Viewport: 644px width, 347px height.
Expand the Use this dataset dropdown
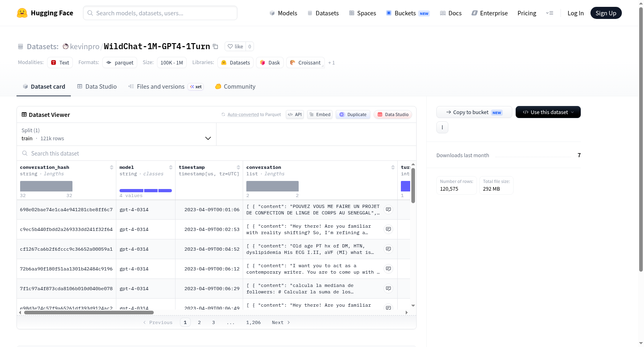point(548,112)
